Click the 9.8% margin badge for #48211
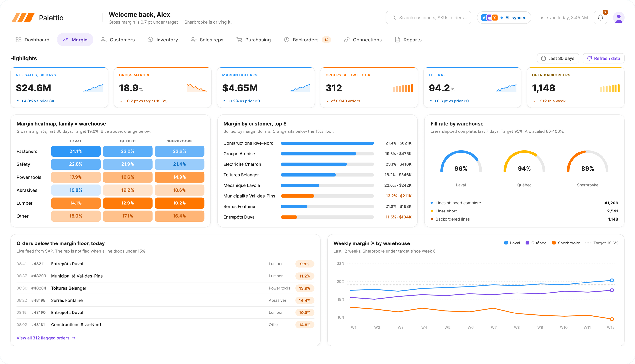The height and width of the screenshot is (364, 635). click(x=305, y=264)
